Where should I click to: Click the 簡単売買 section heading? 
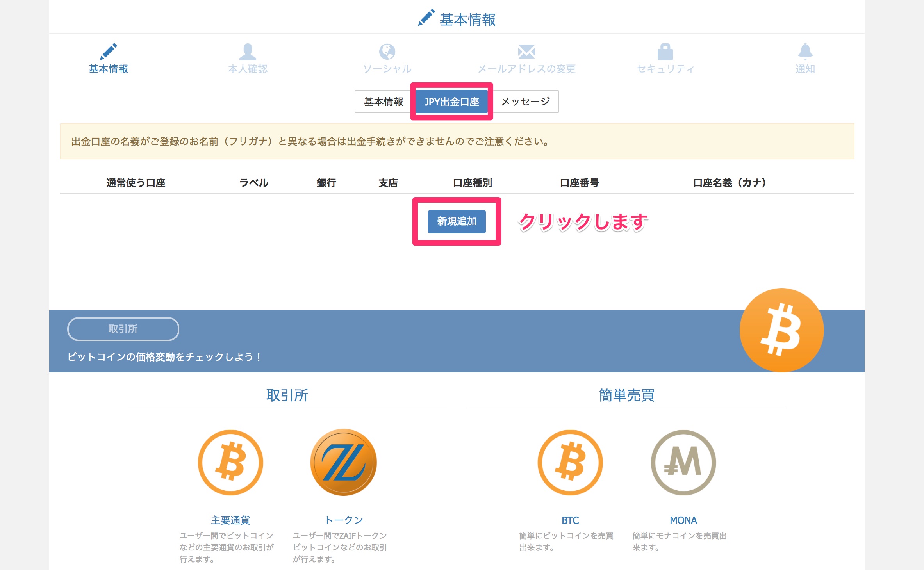point(627,395)
